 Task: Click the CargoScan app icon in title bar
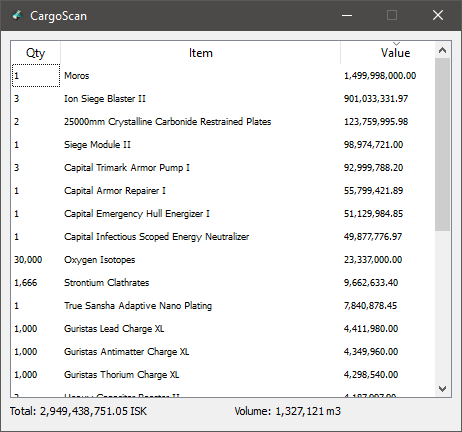point(17,15)
